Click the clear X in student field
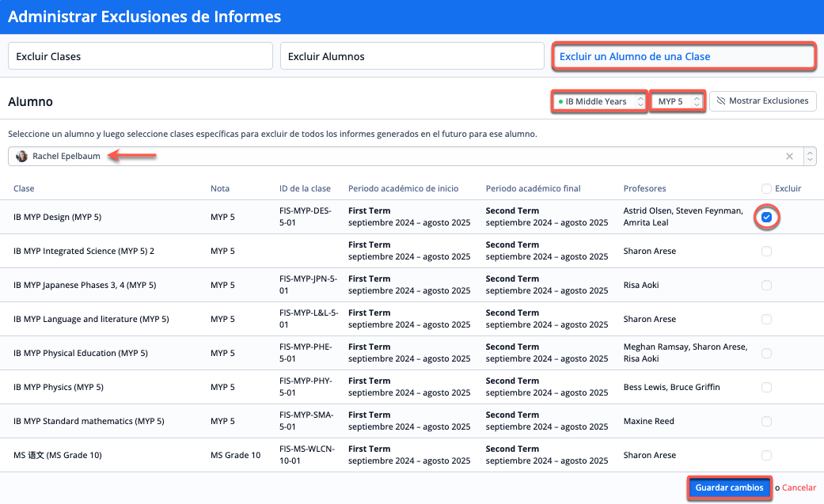Image resolution: width=824 pixels, height=504 pixels. (x=789, y=157)
